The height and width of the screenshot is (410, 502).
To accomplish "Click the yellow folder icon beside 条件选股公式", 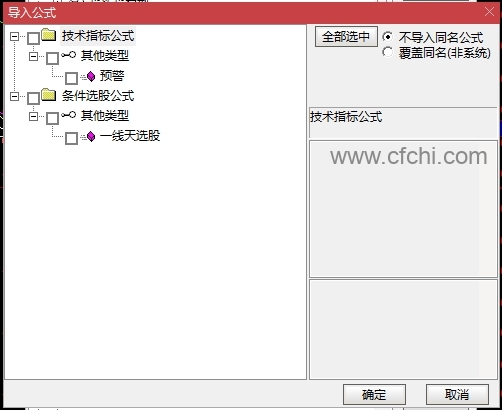I will point(49,95).
